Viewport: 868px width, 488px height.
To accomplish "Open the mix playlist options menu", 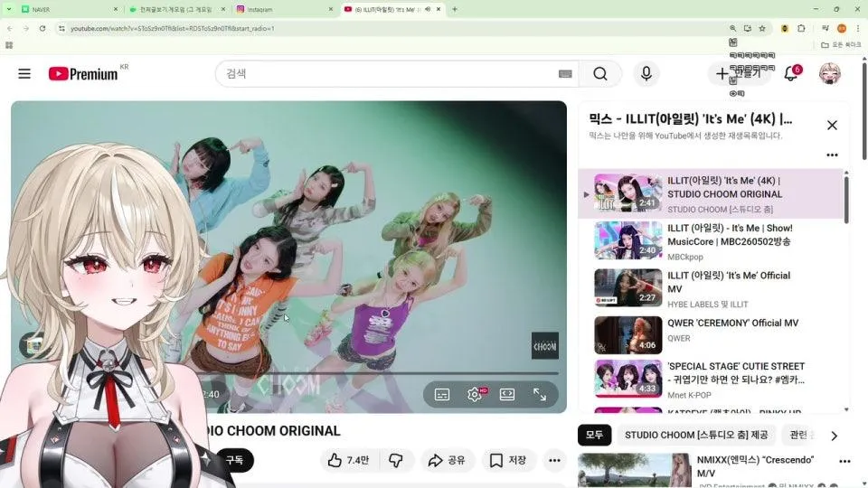I will [832, 155].
